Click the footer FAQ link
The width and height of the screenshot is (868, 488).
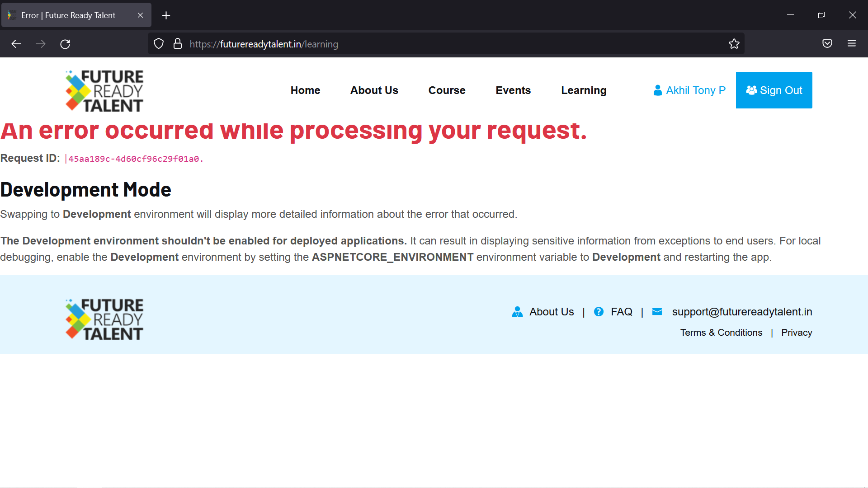pyautogui.click(x=621, y=312)
